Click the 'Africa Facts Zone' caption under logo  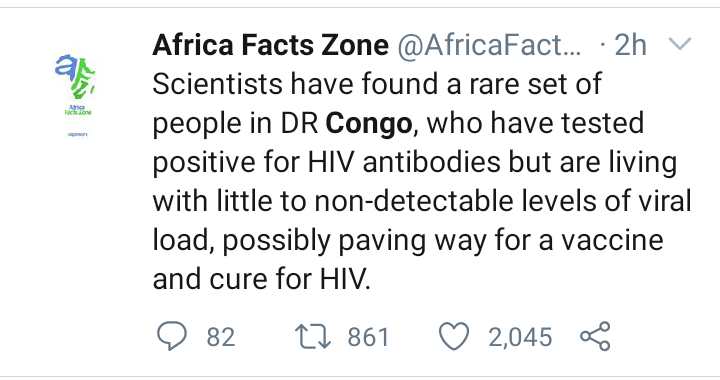tap(78, 110)
